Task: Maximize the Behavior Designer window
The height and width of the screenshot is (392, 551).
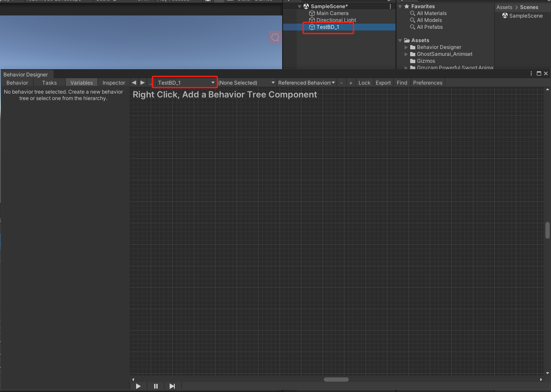Action: 539,74
